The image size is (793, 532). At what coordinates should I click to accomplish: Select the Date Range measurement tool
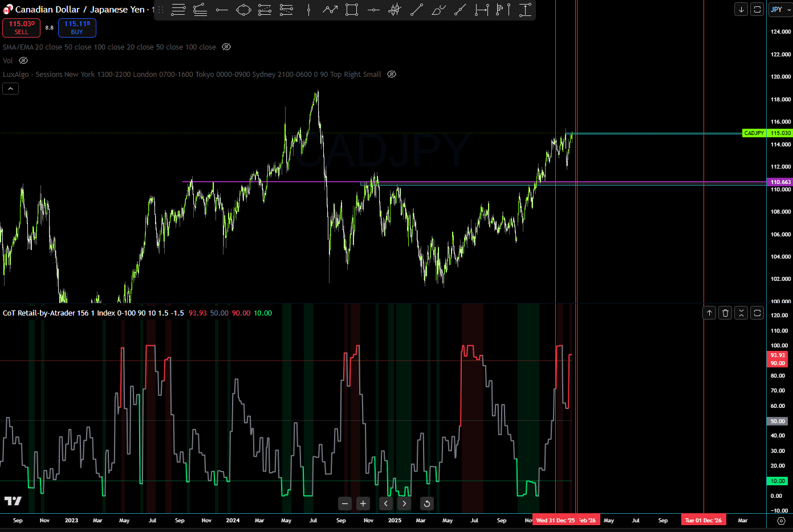pyautogui.click(x=482, y=10)
